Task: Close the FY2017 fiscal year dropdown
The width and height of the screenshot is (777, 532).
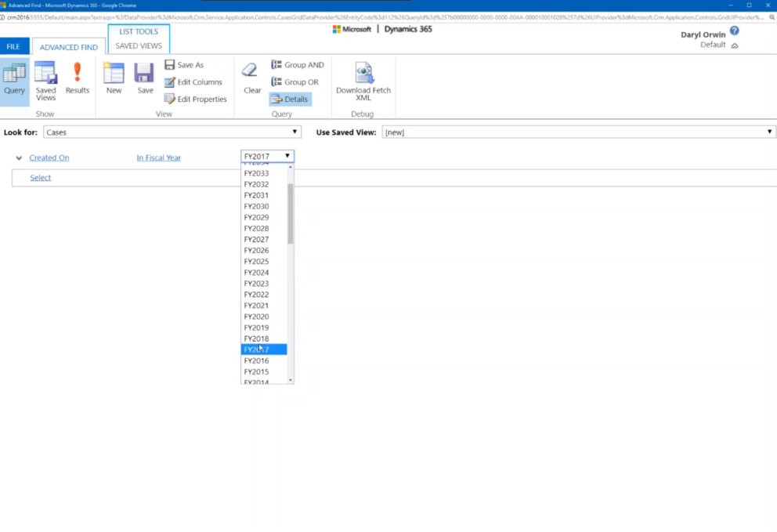Action: click(267, 156)
